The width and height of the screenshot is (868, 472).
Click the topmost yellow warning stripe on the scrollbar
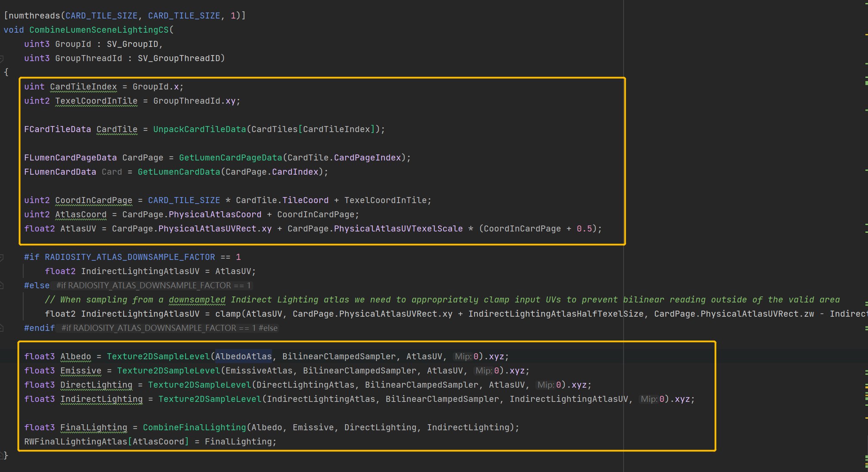click(866, 34)
